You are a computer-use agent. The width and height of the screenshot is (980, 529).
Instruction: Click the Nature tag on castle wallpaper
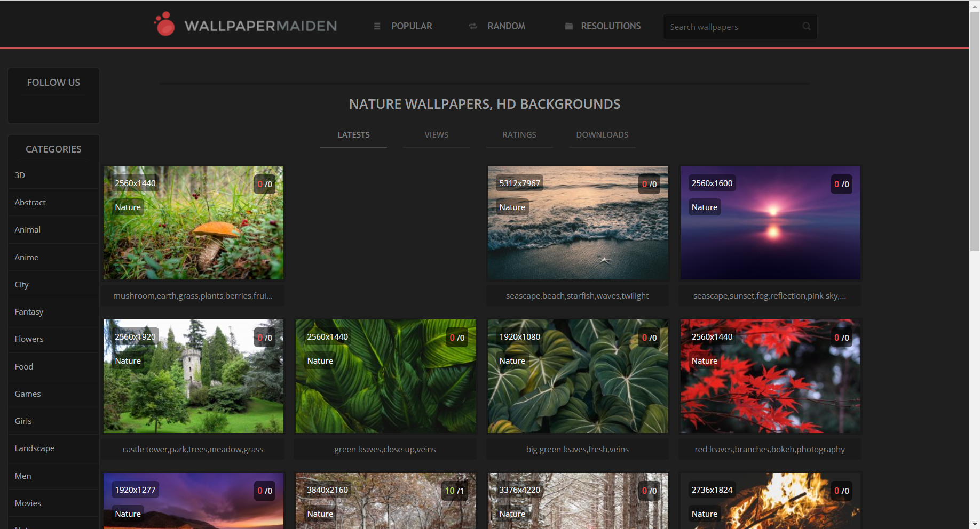128,360
